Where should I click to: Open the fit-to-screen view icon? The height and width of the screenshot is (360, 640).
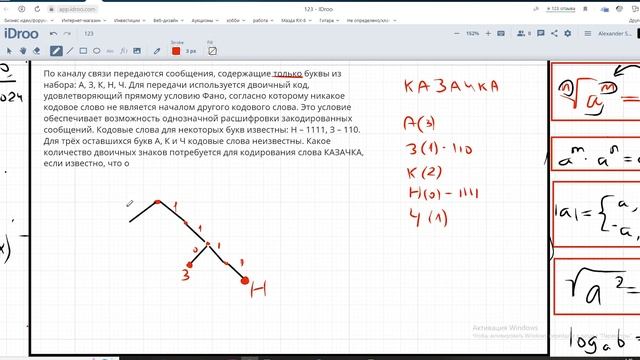tap(501, 33)
